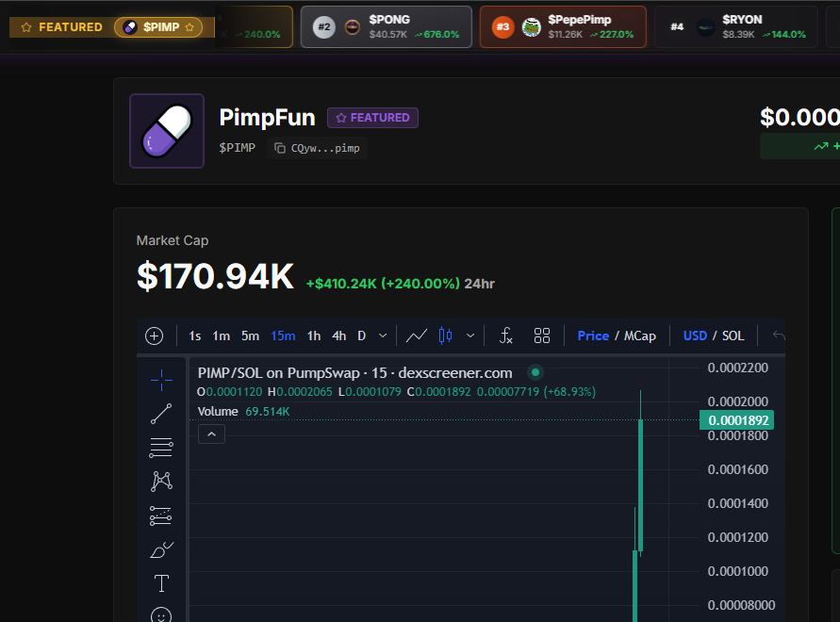
Task: Collapse the chart legend with caret
Action: 211,434
